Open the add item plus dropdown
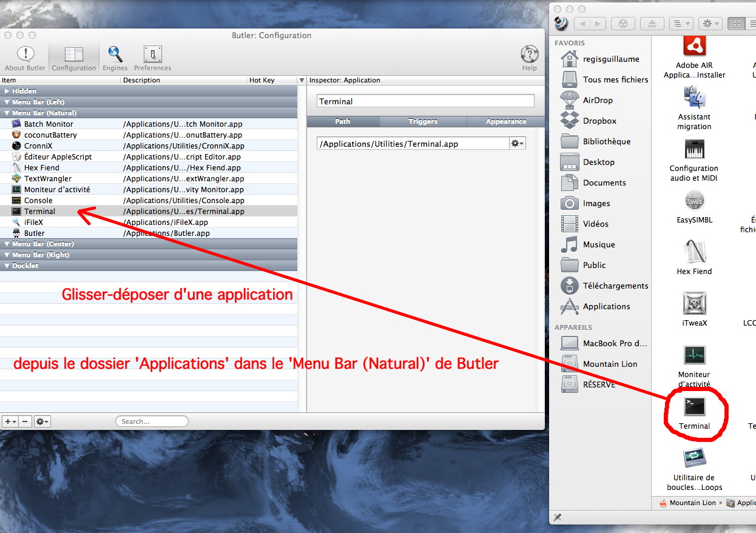Screen dimensions: 756x533 point(10,421)
